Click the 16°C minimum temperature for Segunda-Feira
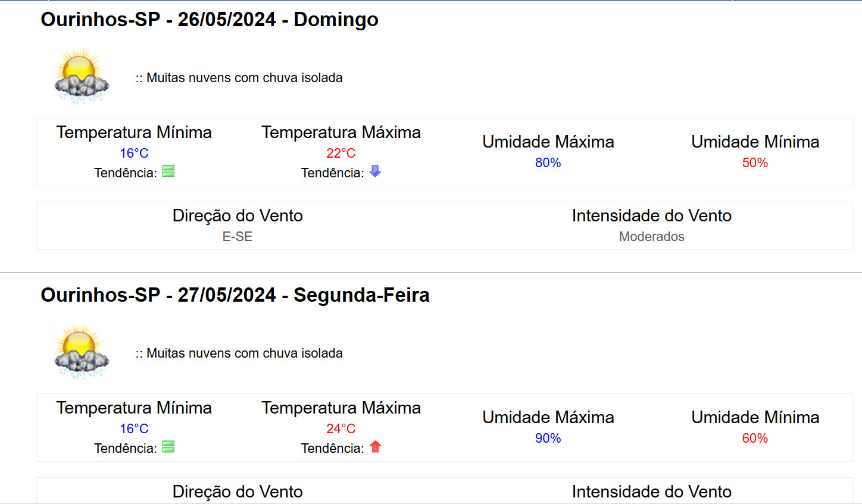862x504 pixels. click(134, 429)
